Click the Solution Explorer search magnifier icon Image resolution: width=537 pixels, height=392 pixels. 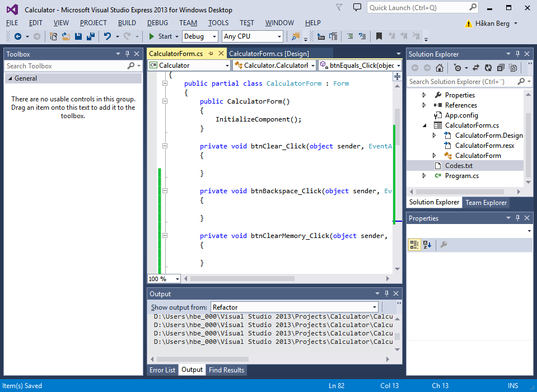click(x=521, y=82)
